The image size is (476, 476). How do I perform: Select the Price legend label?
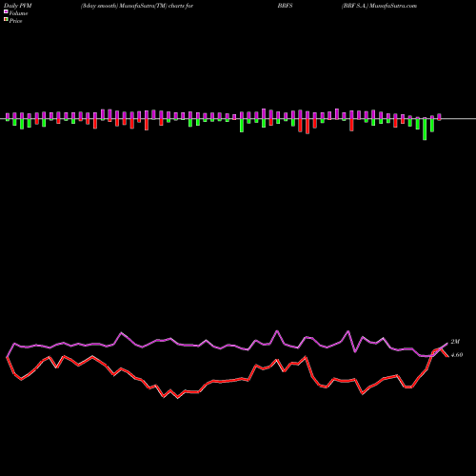[15, 21]
